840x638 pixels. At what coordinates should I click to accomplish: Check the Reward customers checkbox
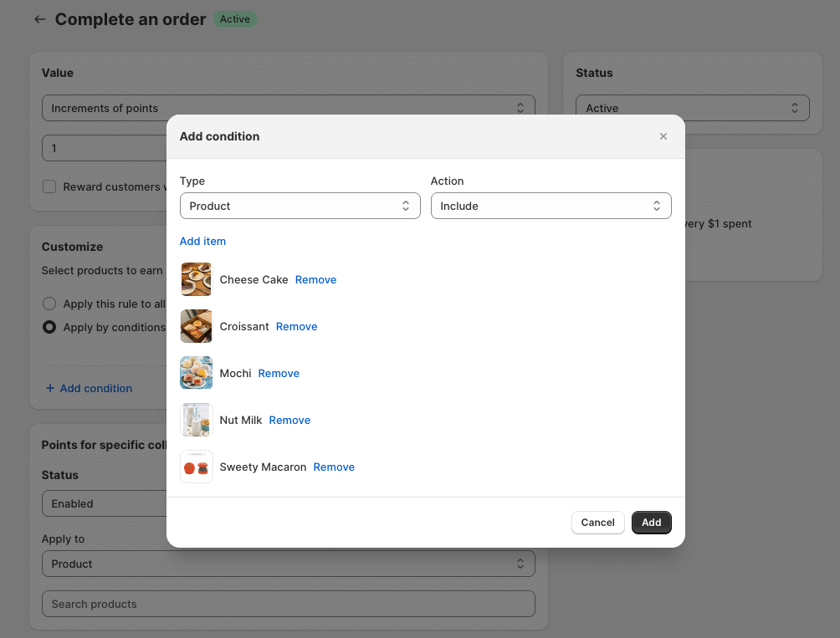click(x=49, y=186)
